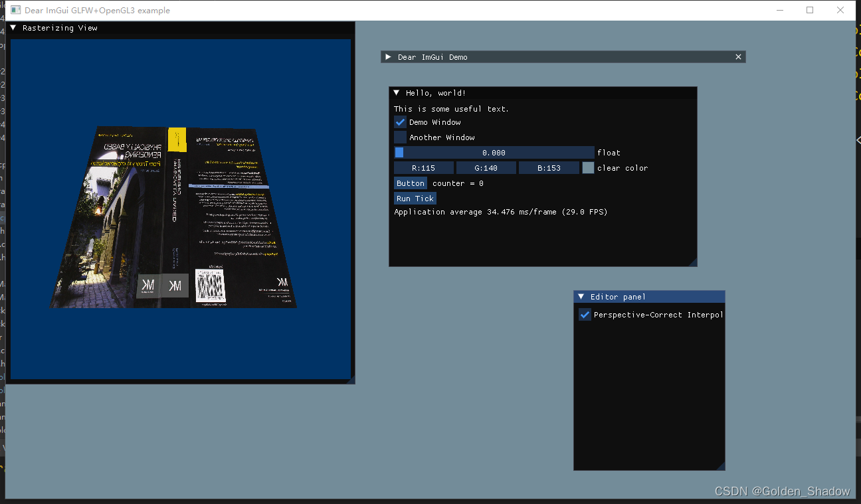Click the 'This is some useful text.' label
Screen dimensions: 861x504
click(451, 109)
